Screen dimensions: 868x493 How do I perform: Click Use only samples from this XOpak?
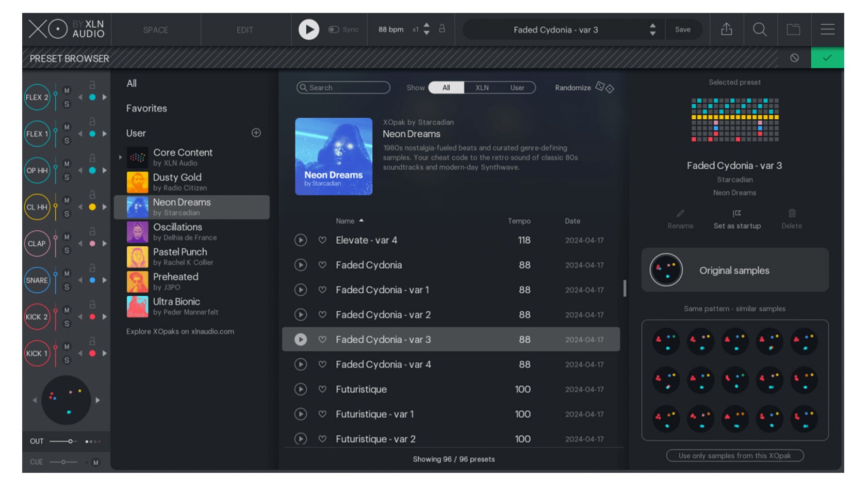pos(734,455)
